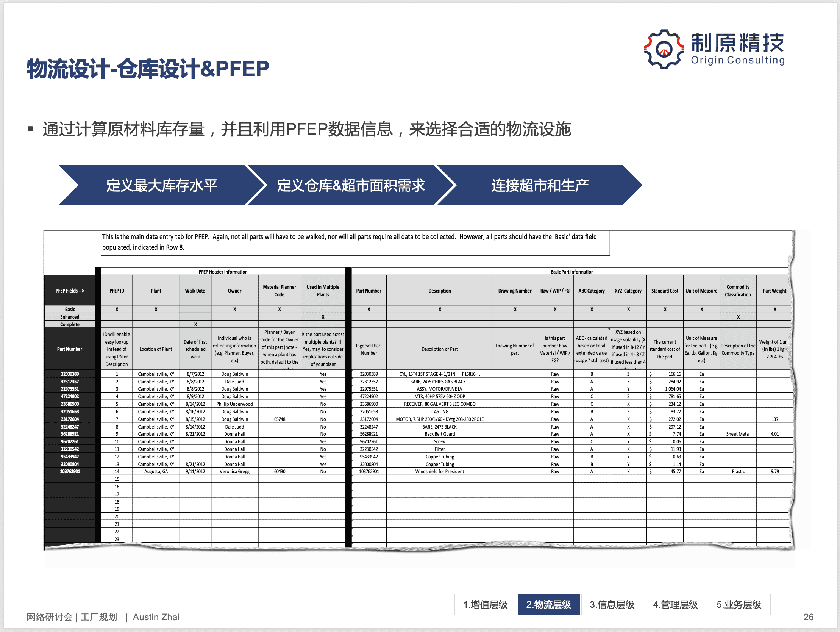Click the page number 26

click(808, 617)
